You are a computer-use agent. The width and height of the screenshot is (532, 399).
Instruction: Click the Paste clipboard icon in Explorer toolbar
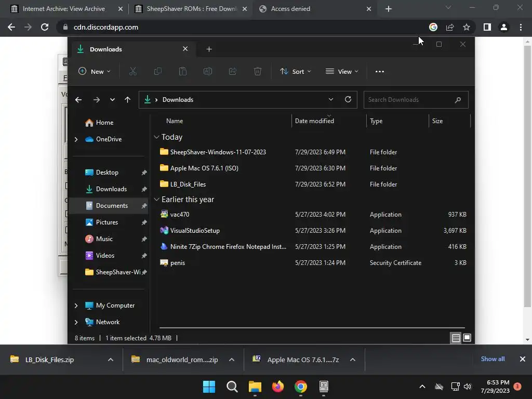click(x=183, y=71)
